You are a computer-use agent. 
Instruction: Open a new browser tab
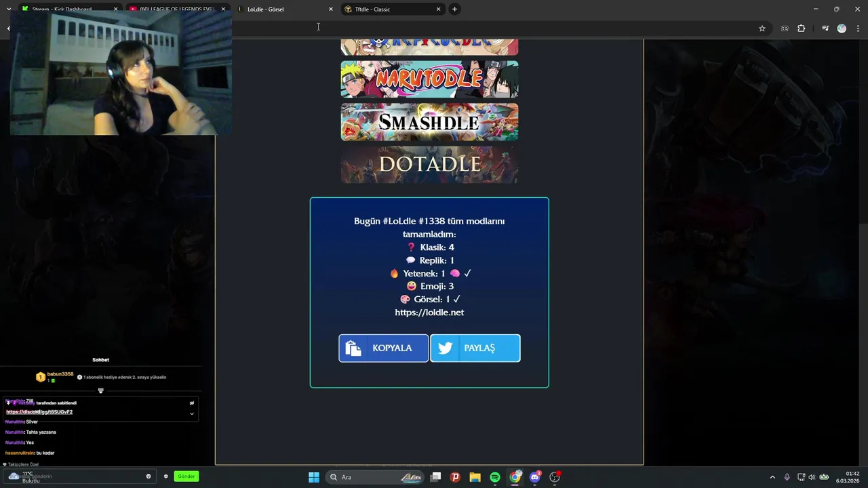454,9
